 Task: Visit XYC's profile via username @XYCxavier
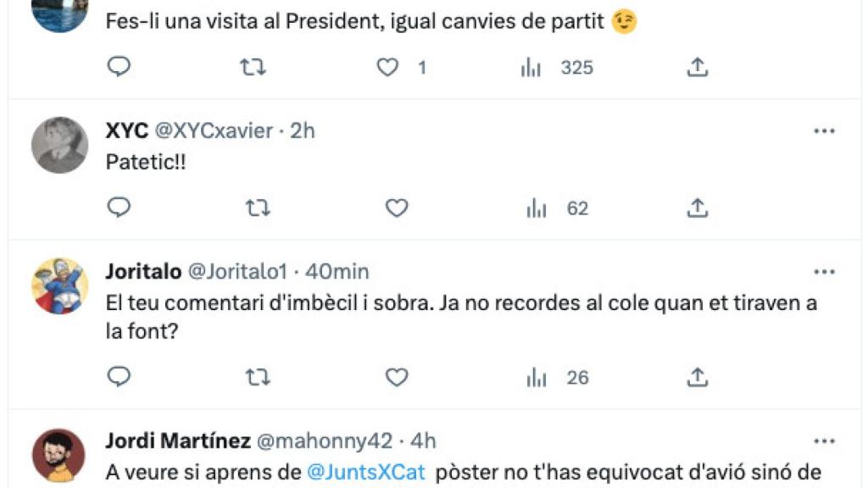pyautogui.click(x=215, y=130)
